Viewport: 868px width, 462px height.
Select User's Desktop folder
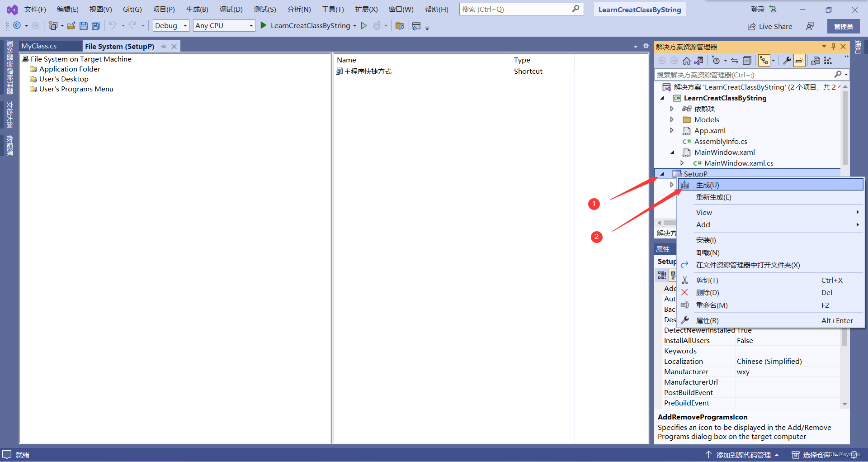[64, 79]
